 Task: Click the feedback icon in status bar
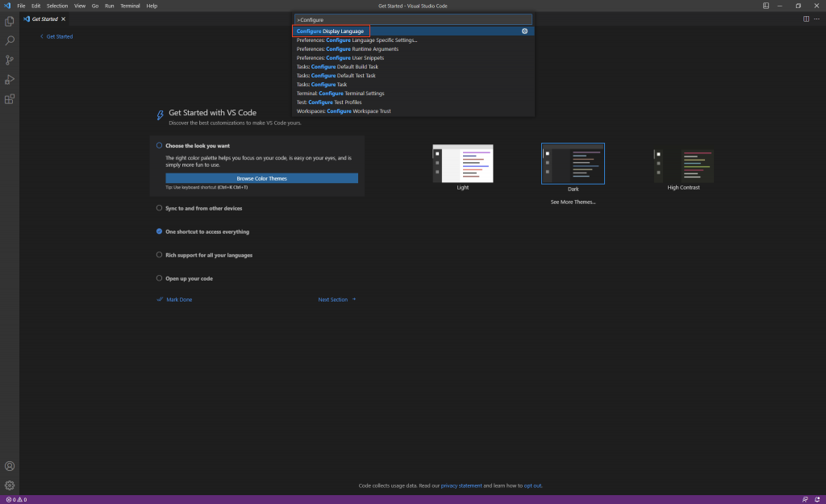pyautogui.click(x=805, y=500)
